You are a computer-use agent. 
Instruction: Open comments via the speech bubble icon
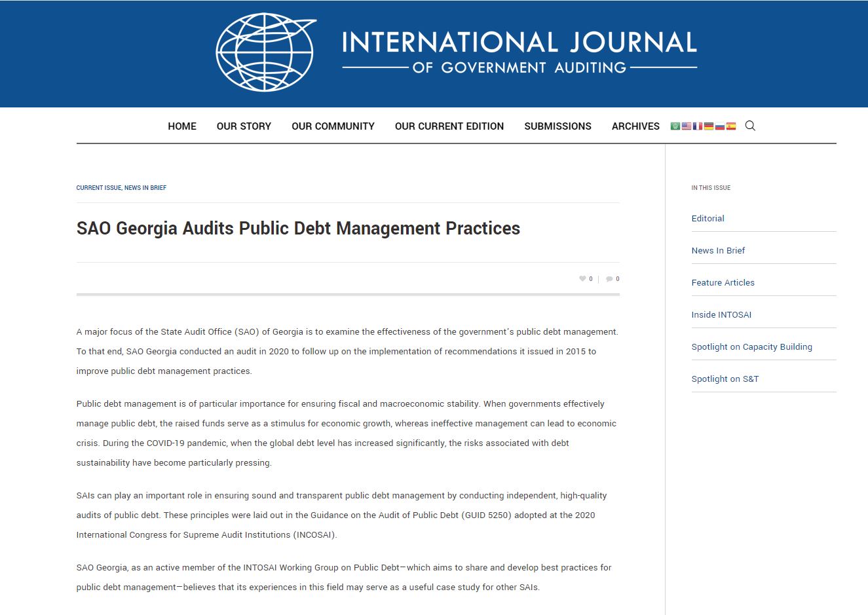[x=609, y=279]
